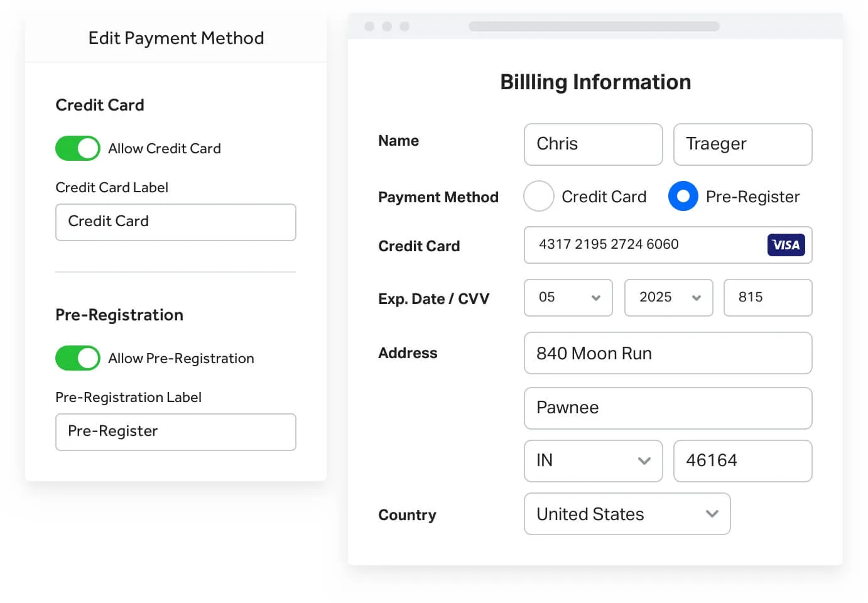Viewport: 868px width, 603px height.
Task: Select the Pre-Register payment radio button
Action: click(683, 196)
